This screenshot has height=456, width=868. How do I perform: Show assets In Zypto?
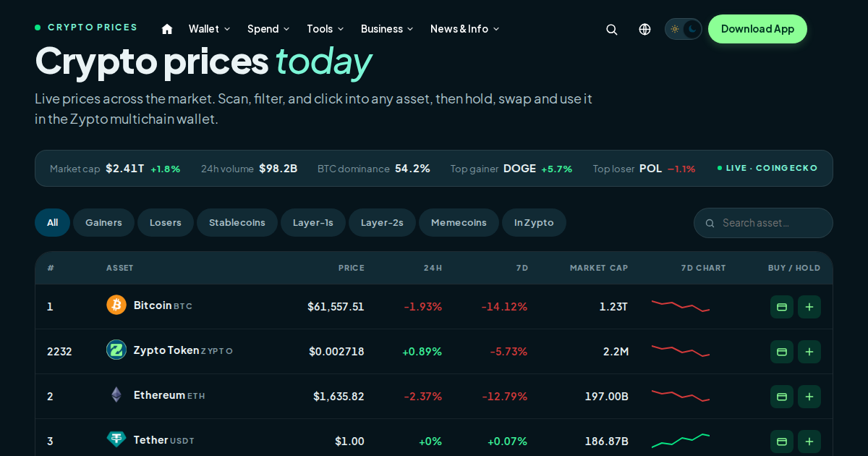coord(534,223)
